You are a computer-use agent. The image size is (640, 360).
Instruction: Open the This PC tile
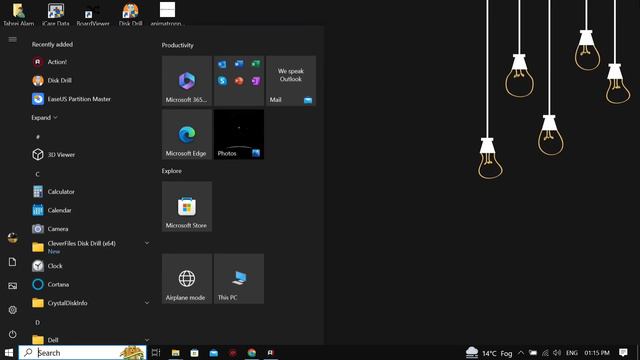(239, 279)
